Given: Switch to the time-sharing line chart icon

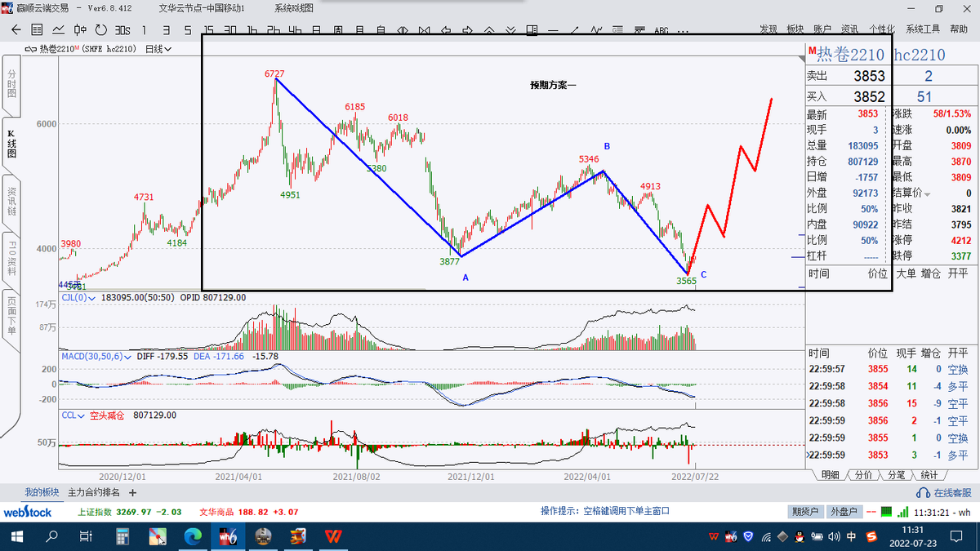Looking at the screenshot, I should tap(59, 30).
